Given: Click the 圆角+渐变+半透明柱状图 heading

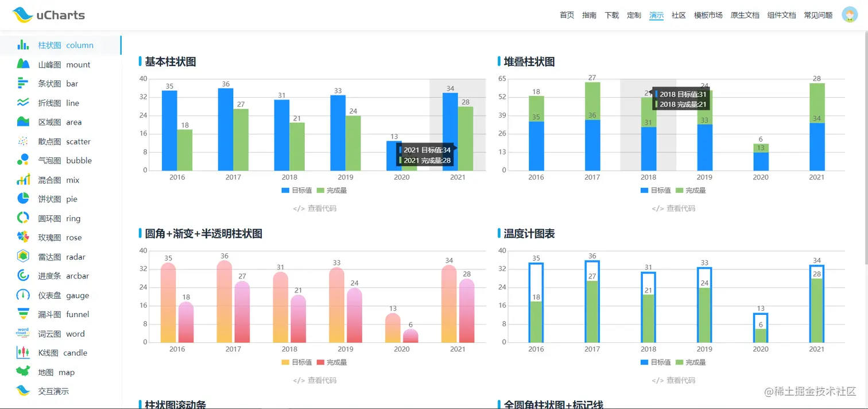Looking at the screenshot, I should tap(204, 233).
